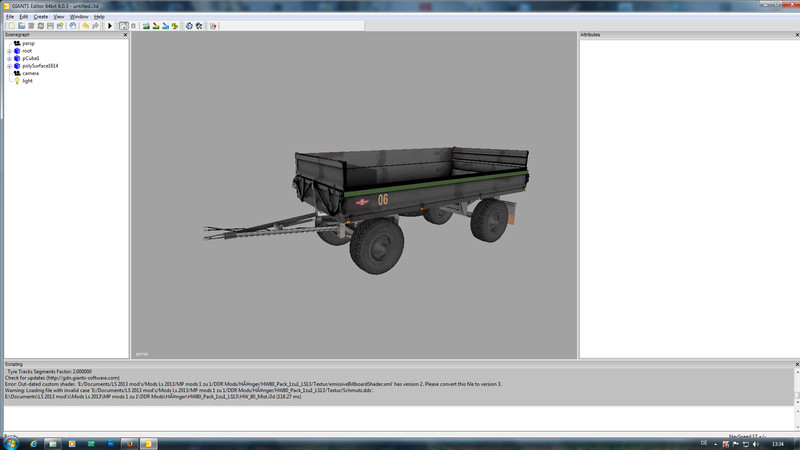Switch to Photoshop in the taskbar
Screen dimensions: 800x450
point(110,444)
